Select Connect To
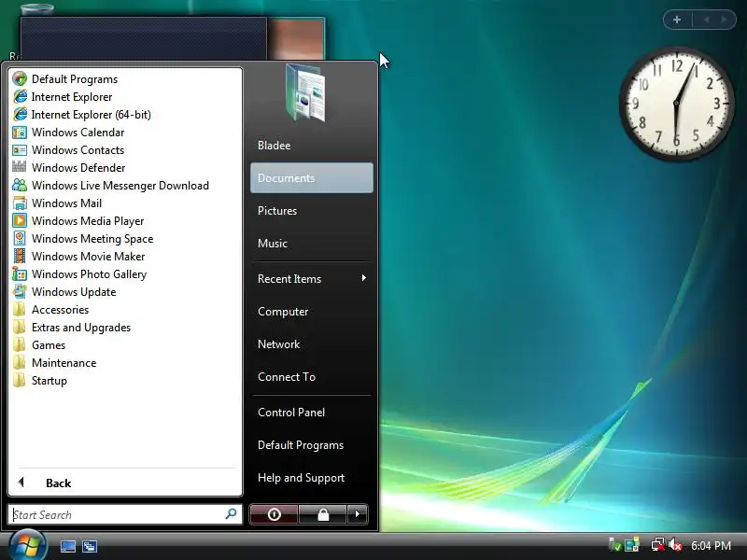This screenshot has height=560, width=747. click(x=312, y=377)
